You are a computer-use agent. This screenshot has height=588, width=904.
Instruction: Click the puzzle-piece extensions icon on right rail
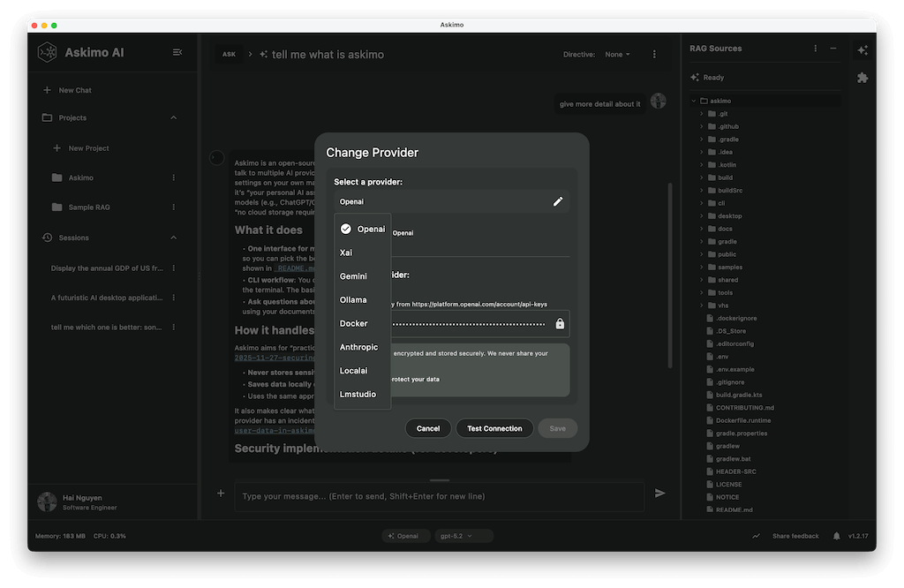click(863, 78)
